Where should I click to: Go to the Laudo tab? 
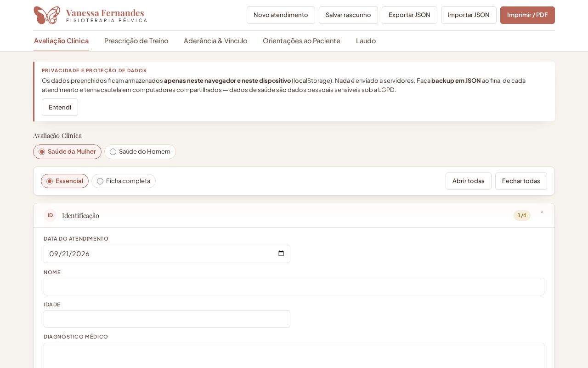pos(366,41)
